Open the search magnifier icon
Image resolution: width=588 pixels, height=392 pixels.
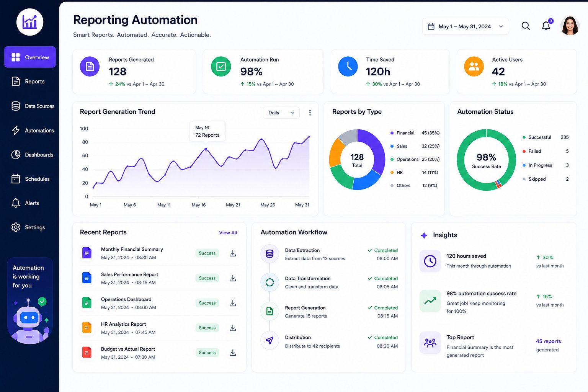click(x=526, y=26)
